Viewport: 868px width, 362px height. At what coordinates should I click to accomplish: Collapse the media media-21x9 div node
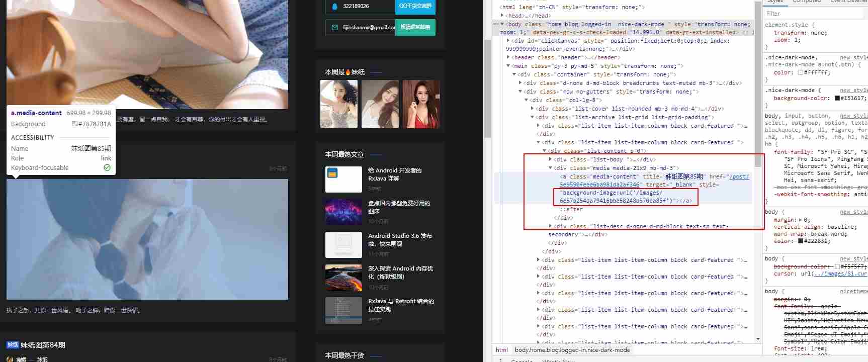click(x=550, y=168)
